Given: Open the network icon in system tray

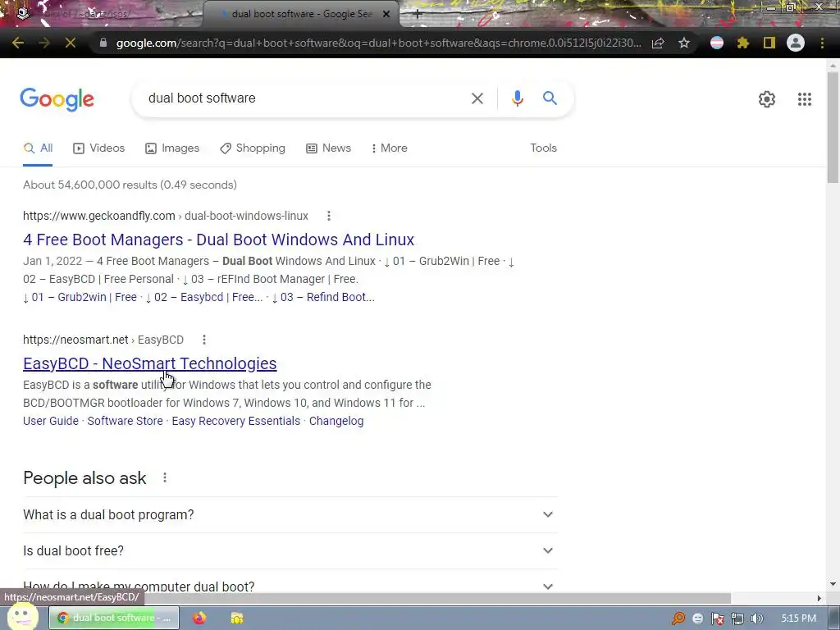Looking at the screenshot, I should (x=737, y=619).
